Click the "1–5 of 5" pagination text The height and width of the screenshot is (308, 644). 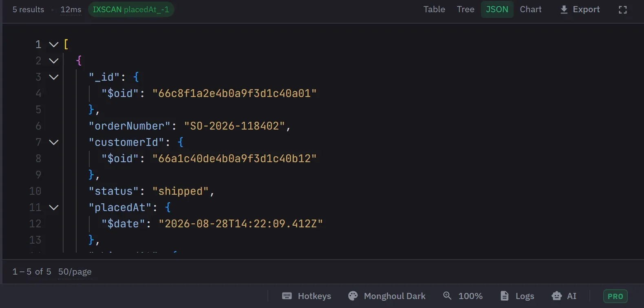(x=32, y=272)
